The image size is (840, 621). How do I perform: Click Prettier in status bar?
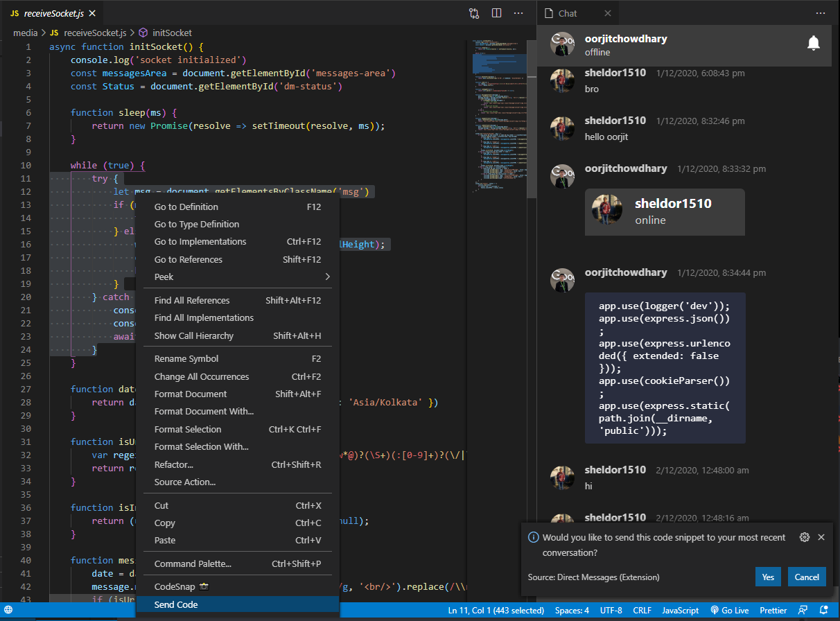point(773,611)
